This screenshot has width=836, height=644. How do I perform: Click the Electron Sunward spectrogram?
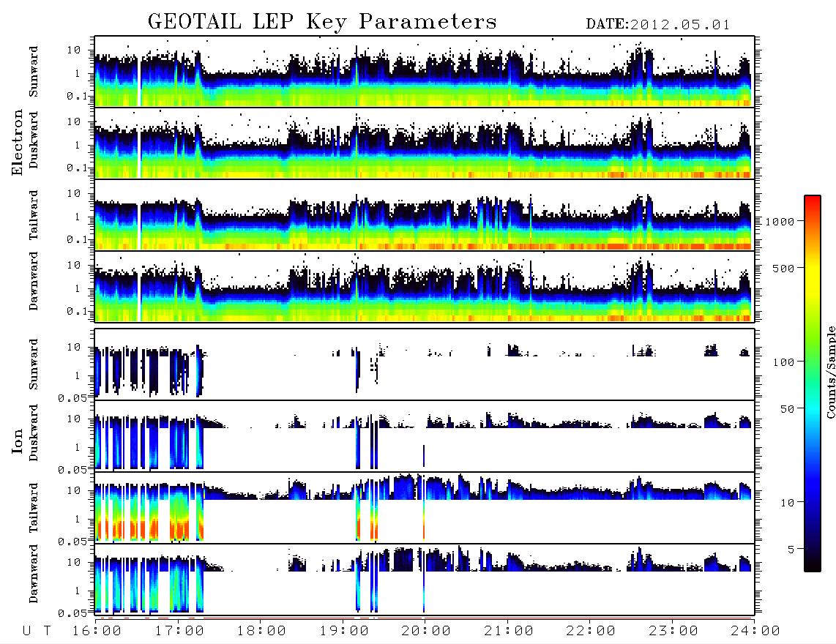tap(425, 72)
